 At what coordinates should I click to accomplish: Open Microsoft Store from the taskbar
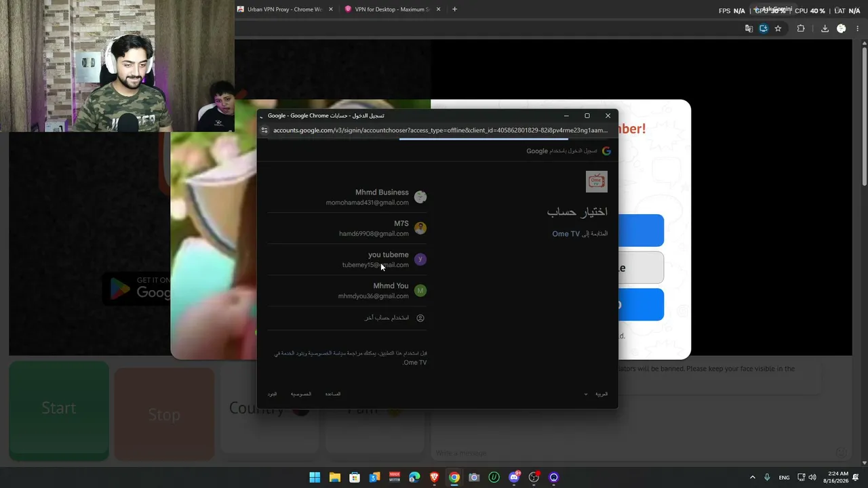coord(355,477)
